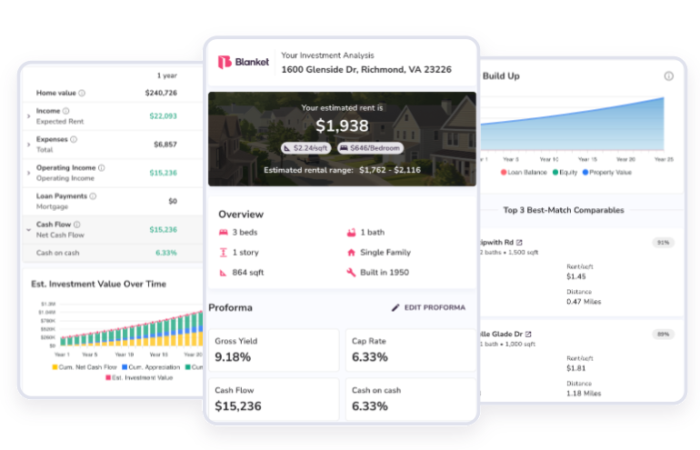
Task: Click the 89% match badge
Action: (x=663, y=334)
